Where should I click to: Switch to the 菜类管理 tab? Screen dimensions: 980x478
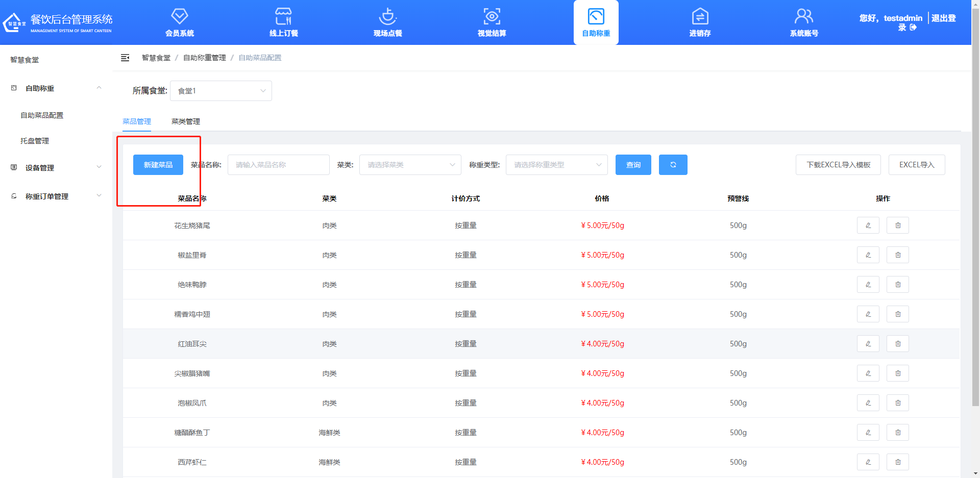(185, 121)
